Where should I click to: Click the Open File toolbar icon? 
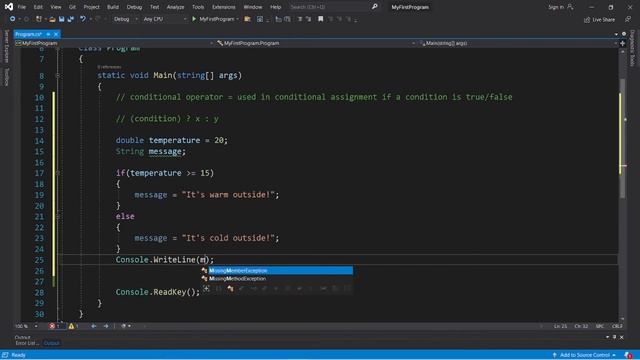coord(52,19)
